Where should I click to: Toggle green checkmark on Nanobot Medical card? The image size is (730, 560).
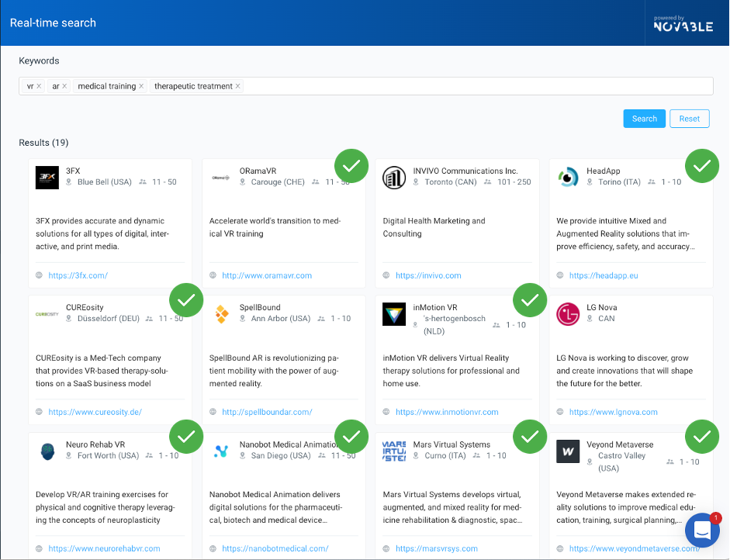(351, 437)
